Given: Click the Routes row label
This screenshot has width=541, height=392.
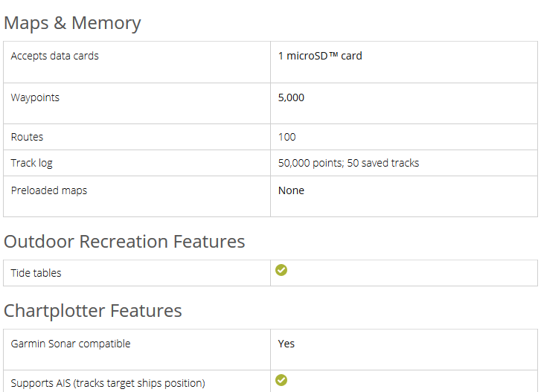Looking at the screenshot, I should click(27, 137).
